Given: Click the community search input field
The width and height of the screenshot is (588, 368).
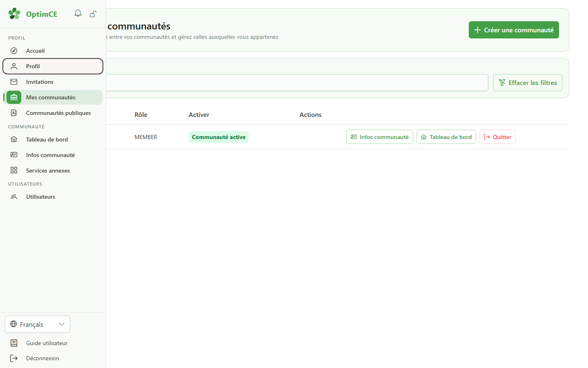Looking at the screenshot, I should pyautogui.click(x=297, y=83).
